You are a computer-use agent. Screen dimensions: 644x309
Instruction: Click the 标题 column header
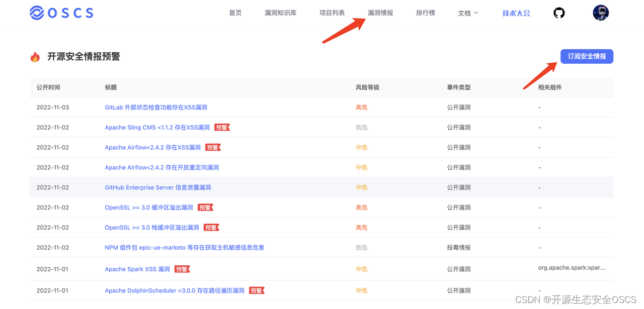[x=111, y=87]
